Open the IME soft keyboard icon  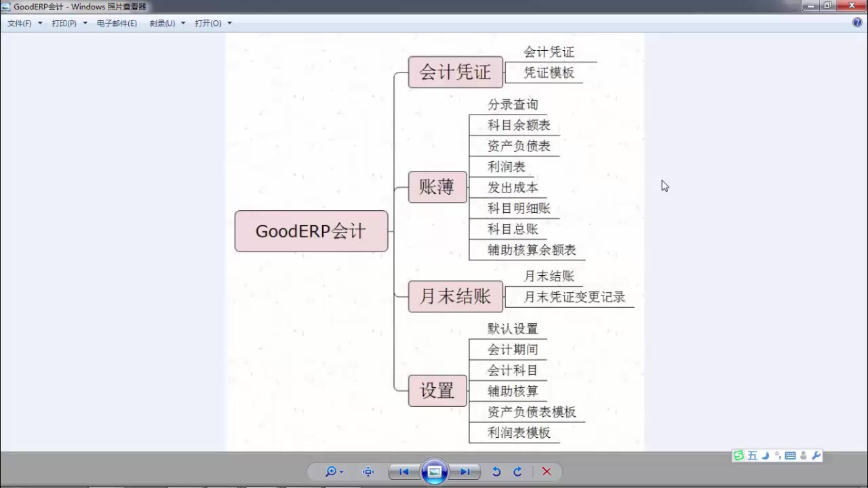(790, 455)
